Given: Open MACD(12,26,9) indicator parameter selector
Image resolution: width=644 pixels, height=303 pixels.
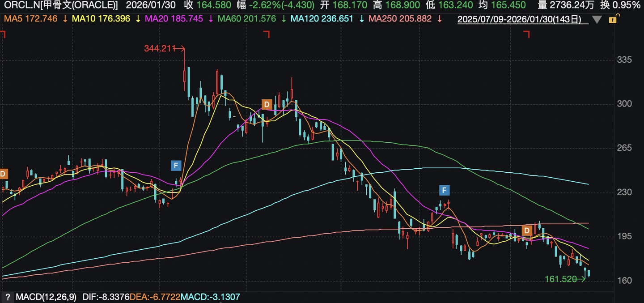Looking at the screenshot, I should [46, 297].
